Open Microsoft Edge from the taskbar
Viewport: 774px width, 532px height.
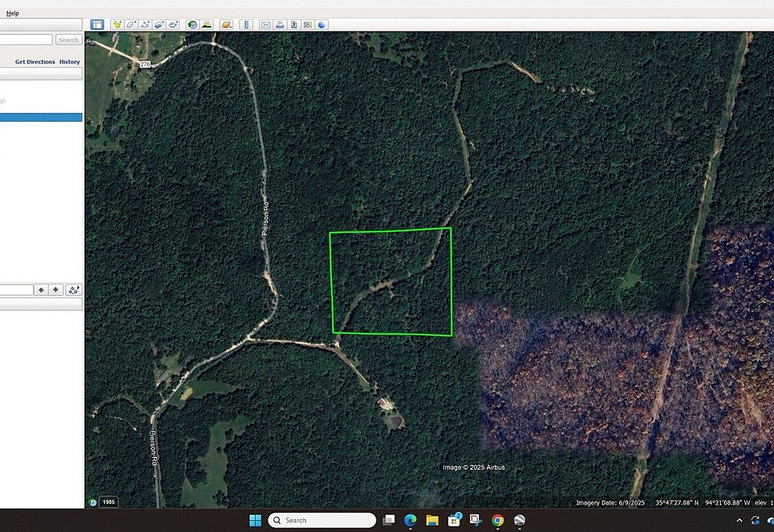[410, 520]
